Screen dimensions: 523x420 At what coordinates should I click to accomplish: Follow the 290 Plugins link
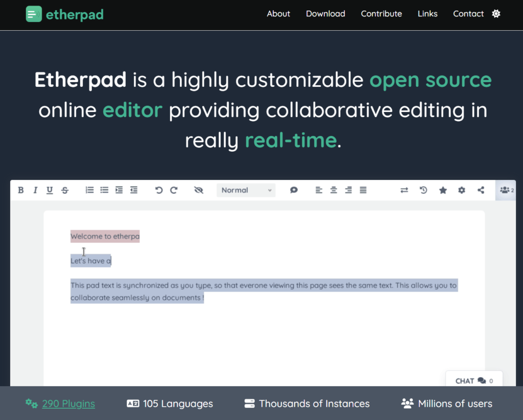pyautogui.click(x=68, y=404)
